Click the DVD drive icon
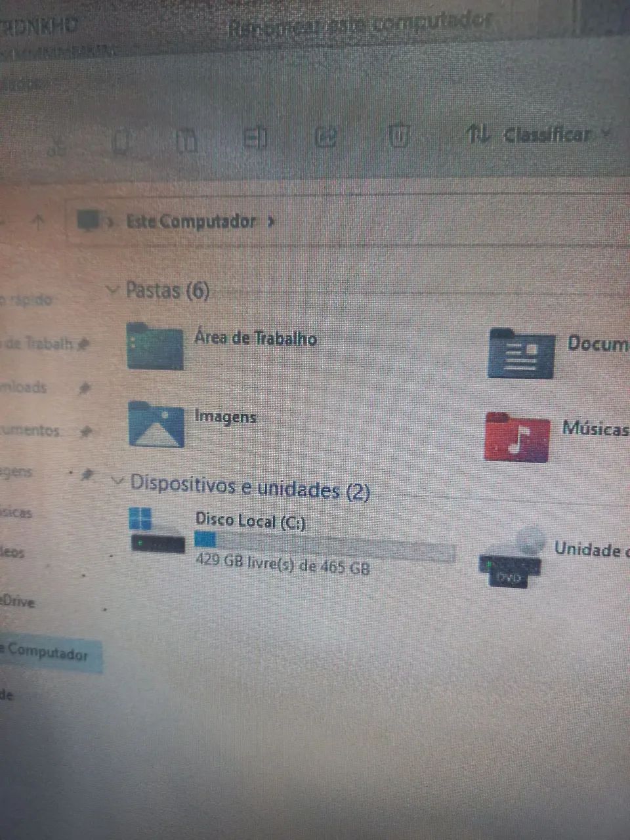This screenshot has width=630, height=840. (513, 557)
